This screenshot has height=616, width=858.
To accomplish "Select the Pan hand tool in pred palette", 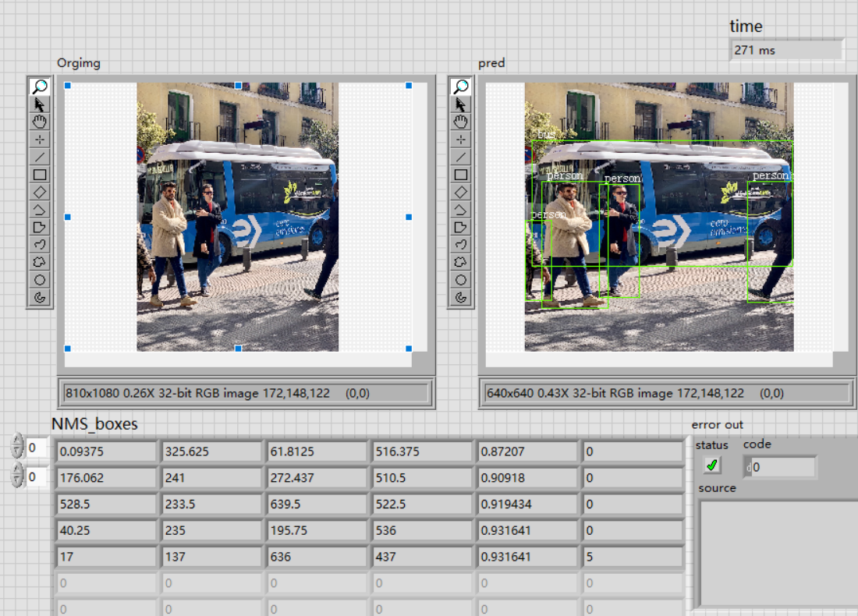I will 461,122.
